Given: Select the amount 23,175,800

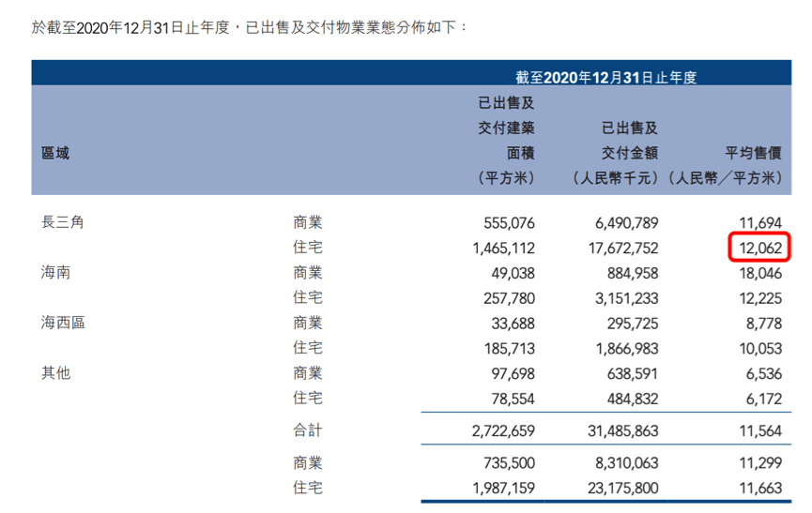Looking at the screenshot, I should pos(623,489).
